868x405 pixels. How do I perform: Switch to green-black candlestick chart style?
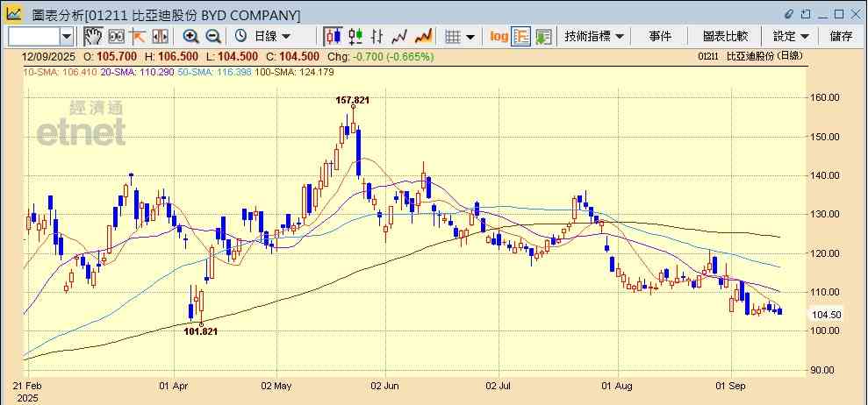(355, 37)
